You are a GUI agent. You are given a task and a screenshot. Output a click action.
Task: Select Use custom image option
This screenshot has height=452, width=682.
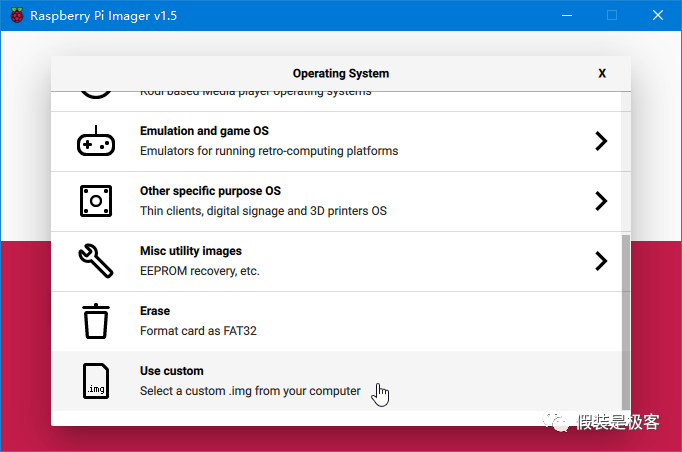coord(336,381)
